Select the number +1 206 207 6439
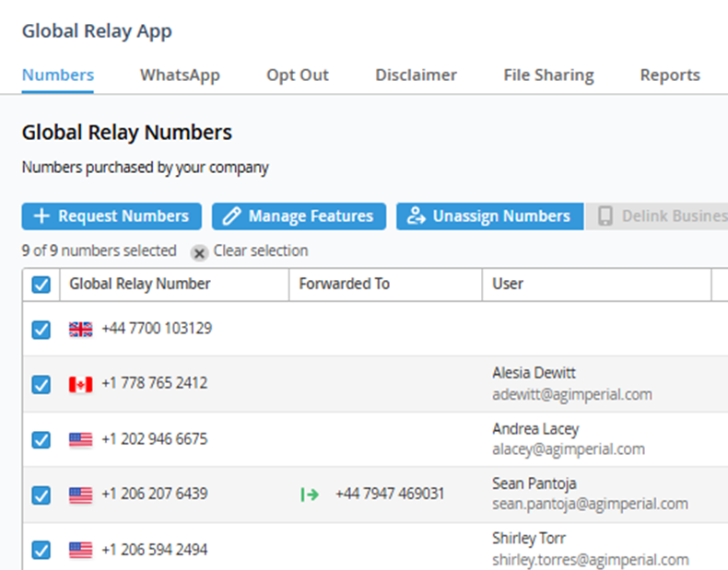The height and width of the screenshot is (570, 728). 155,494
